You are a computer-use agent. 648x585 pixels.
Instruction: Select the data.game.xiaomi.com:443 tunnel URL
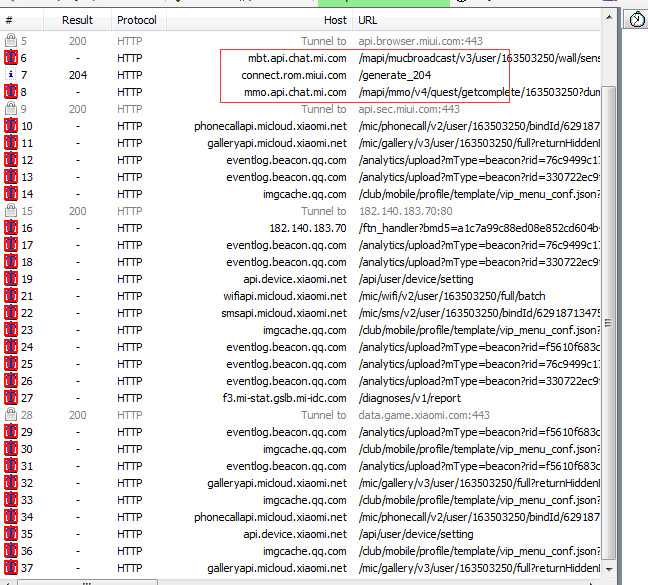pos(424,415)
